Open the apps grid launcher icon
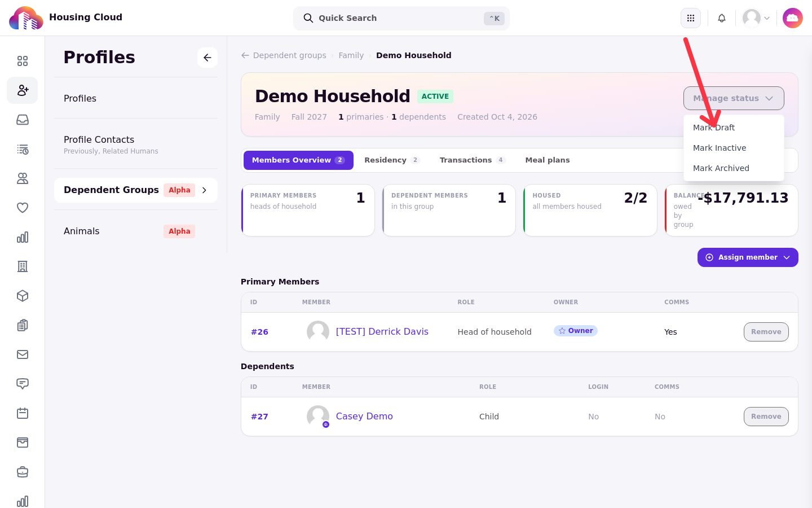812x508 pixels. coord(691,18)
